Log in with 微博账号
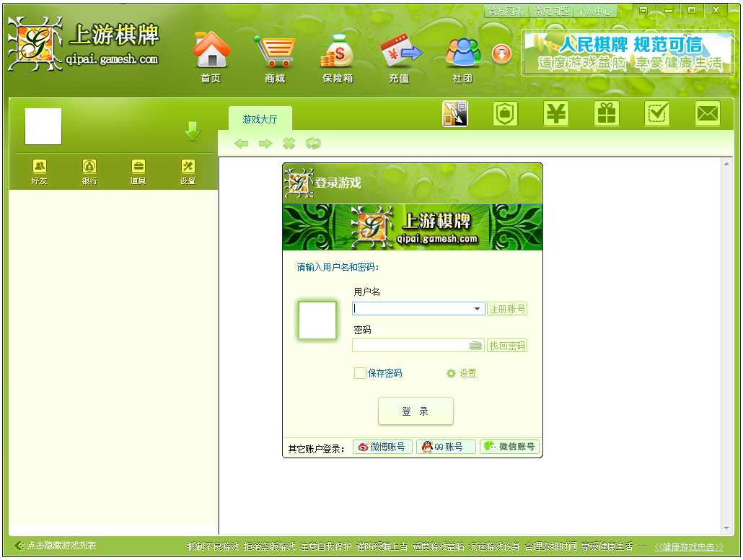Screen dimensions: 743x560 tap(382, 447)
